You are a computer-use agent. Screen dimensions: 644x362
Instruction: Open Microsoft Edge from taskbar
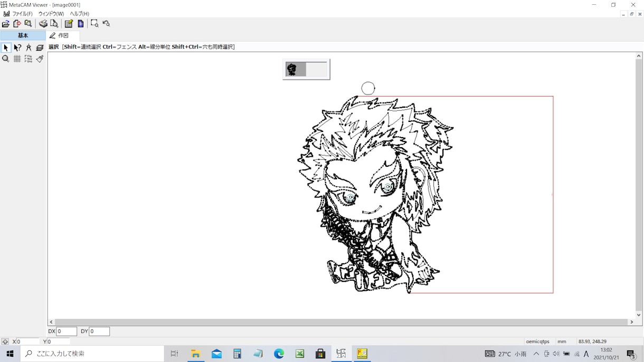(x=279, y=354)
